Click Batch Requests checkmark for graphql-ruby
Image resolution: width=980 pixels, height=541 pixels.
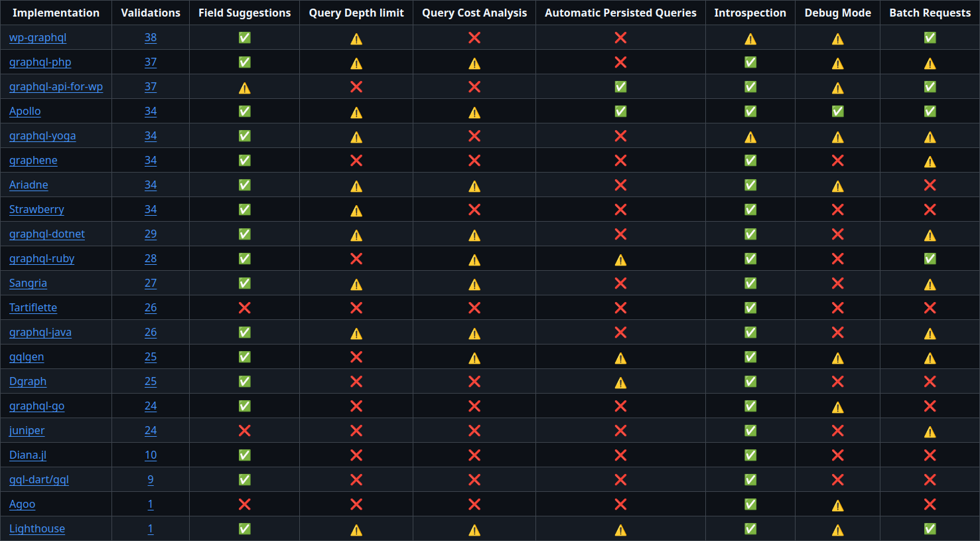click(930, 259)
